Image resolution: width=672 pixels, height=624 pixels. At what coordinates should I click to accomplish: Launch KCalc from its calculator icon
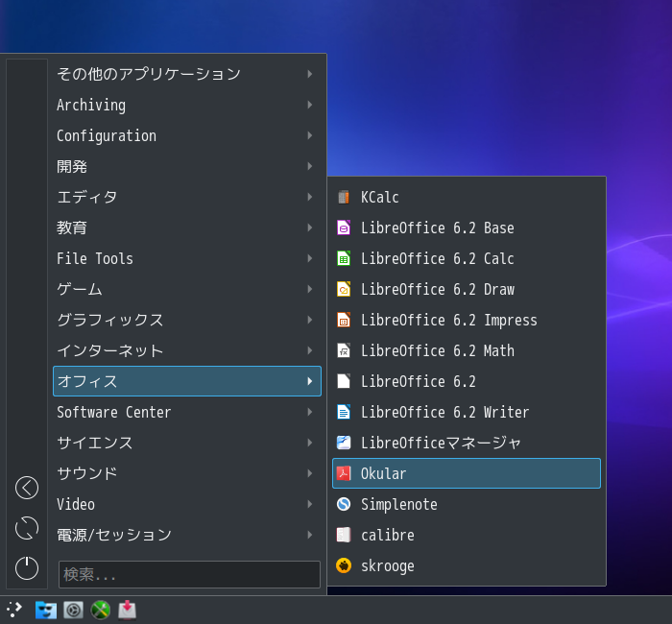(x=344, y=197)
